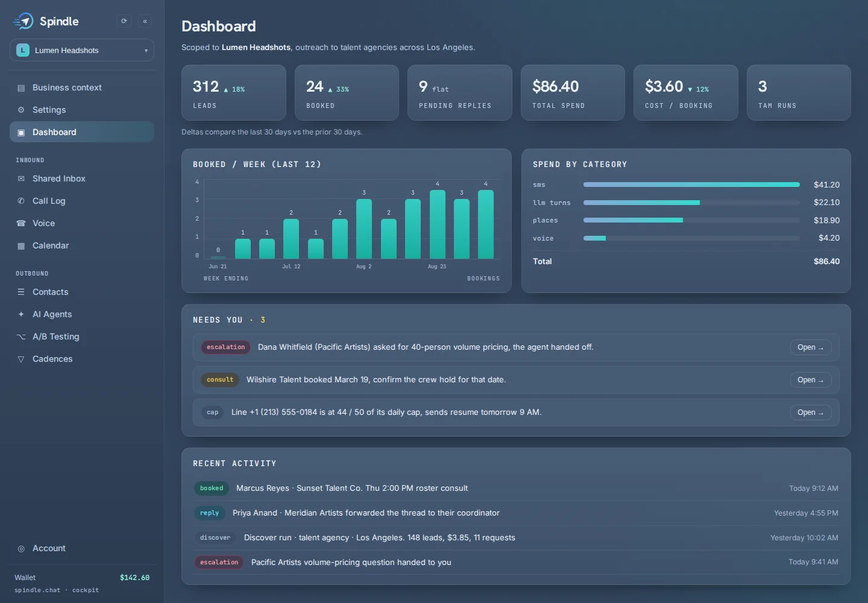The width and height of the screenshot is (868, 603).
Task: Open the Dana Whitfield escalation item
Action: [x=811, y=347]
